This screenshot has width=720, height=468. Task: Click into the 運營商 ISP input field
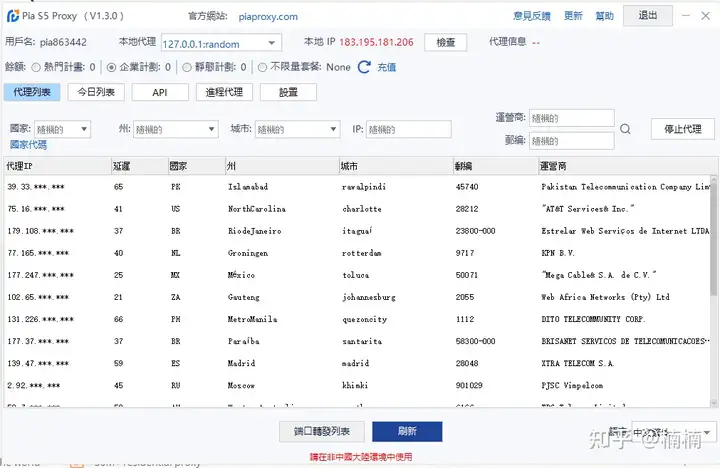pos(572,118)
